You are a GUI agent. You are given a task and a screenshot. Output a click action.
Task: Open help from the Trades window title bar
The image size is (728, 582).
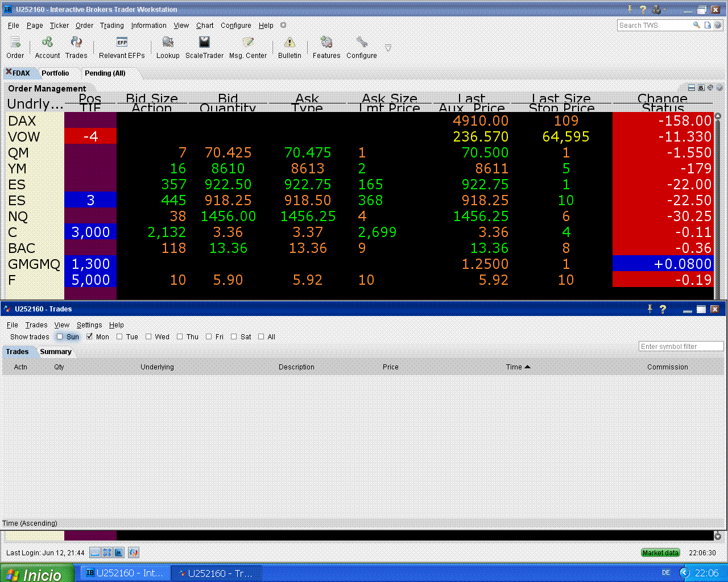(663, 309)
